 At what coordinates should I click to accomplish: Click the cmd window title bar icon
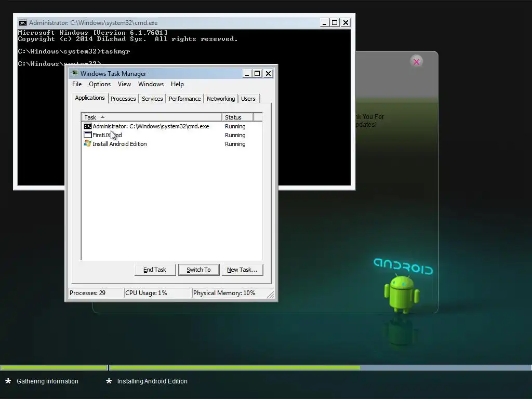[23, 23]
